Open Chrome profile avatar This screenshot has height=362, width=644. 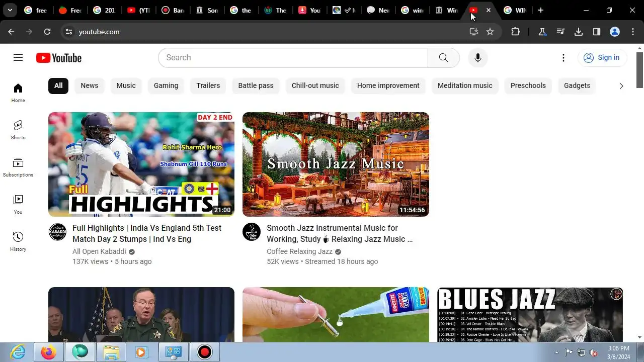click(615, 32)
